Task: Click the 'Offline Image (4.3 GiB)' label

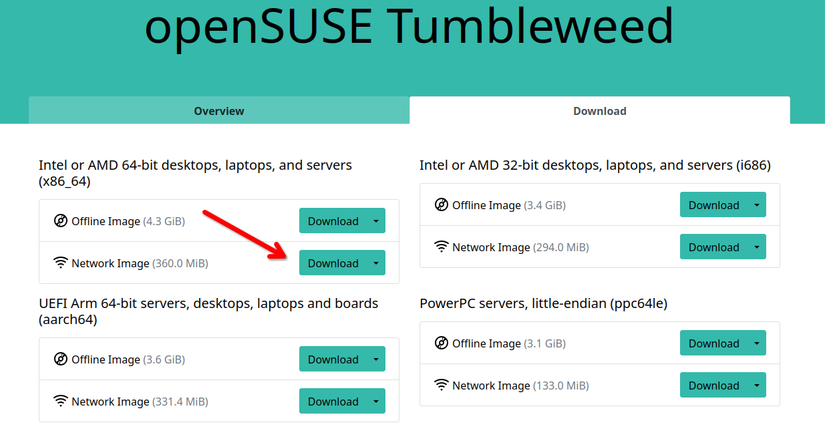Action: (x=128, y=221)
